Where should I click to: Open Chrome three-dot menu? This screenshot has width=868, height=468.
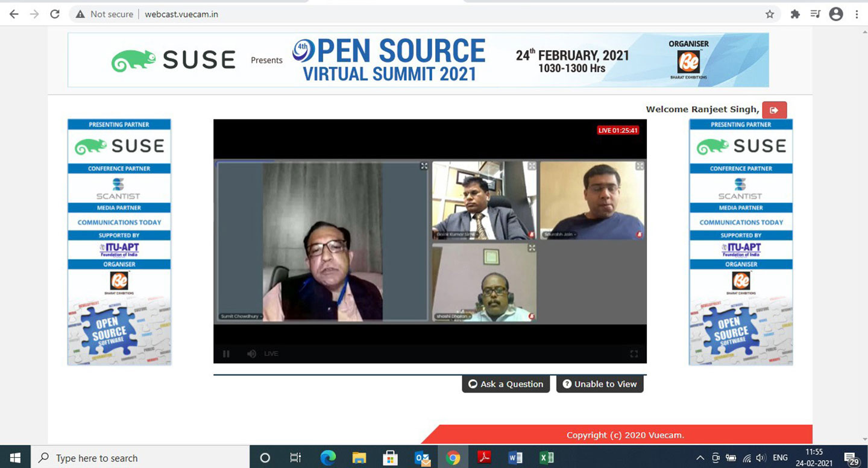[857, 14]
